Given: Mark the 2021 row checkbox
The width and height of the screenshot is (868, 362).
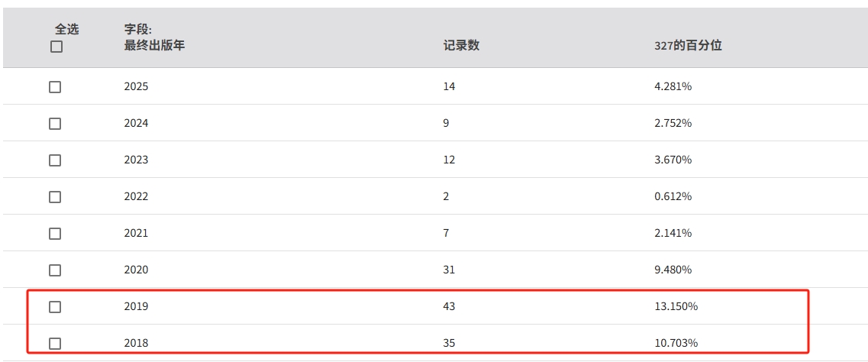Looking at the screenshot, I should [x=55, y=234].
